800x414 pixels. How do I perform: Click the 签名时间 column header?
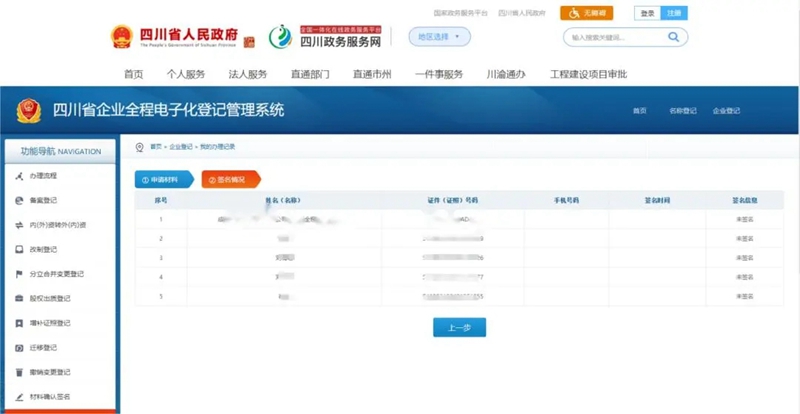(x=658, y=201)
